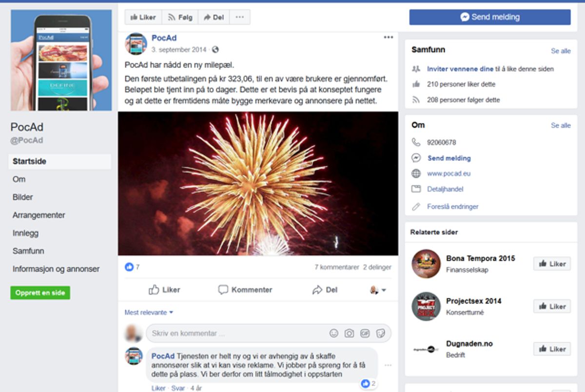The height and width of the screenshot is (392, 585).
Task: Click the Detaljhandel category link
Action: (x=445, y=189)
